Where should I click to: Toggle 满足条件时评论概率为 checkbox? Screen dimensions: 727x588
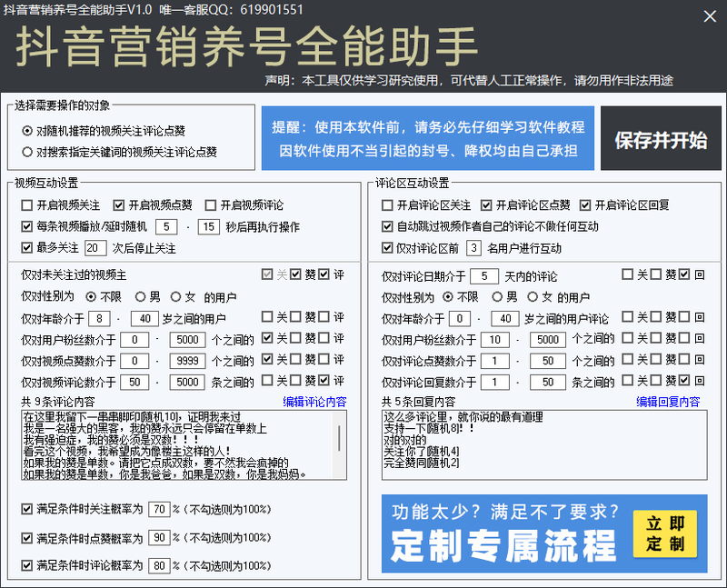coord(27,566)
